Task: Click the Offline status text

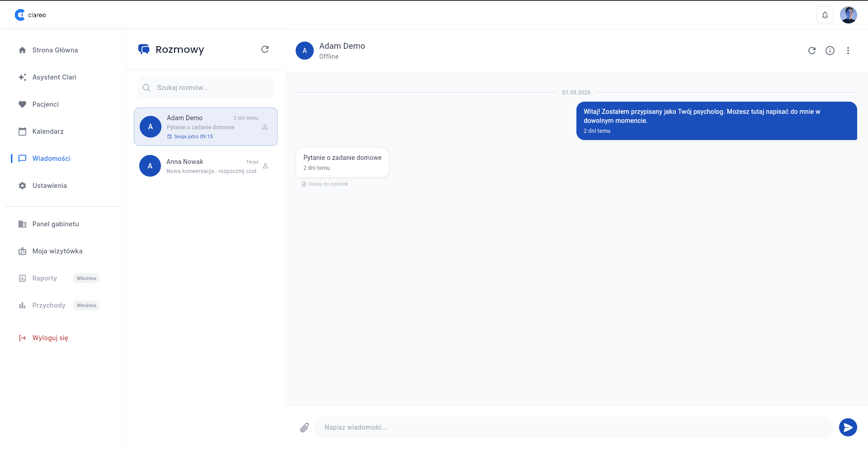Action: (x=329, y=56)
